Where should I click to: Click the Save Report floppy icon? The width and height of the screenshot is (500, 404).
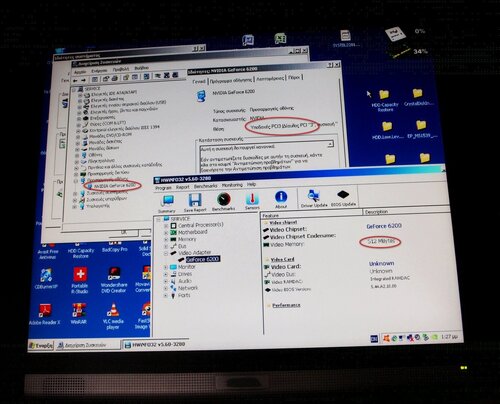pyautogui.click(x=195, y=203)
